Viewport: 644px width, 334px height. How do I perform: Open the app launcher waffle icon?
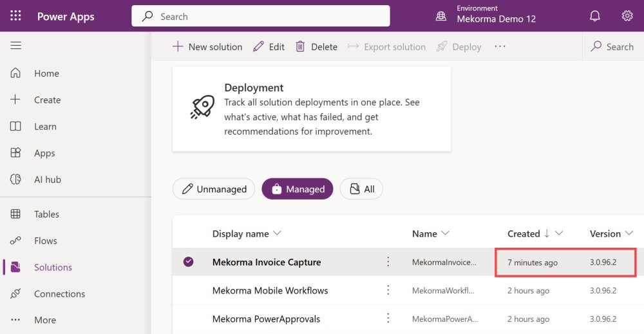click(x=15, y=16)
